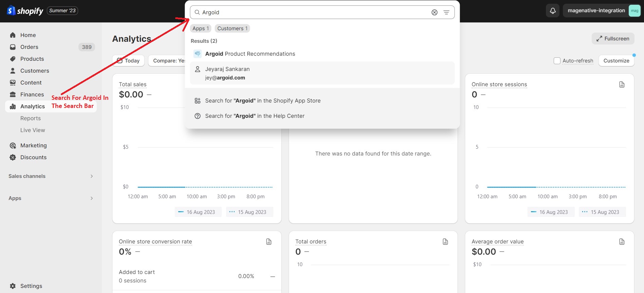Click the Analytics bar chart icon
This screenshot has height=293, width=644.
13,106
